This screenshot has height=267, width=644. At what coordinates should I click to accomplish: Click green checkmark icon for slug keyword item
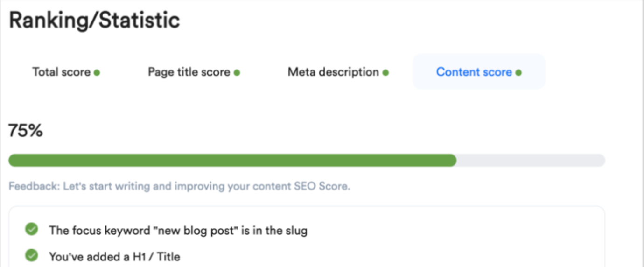click(32, 230)
